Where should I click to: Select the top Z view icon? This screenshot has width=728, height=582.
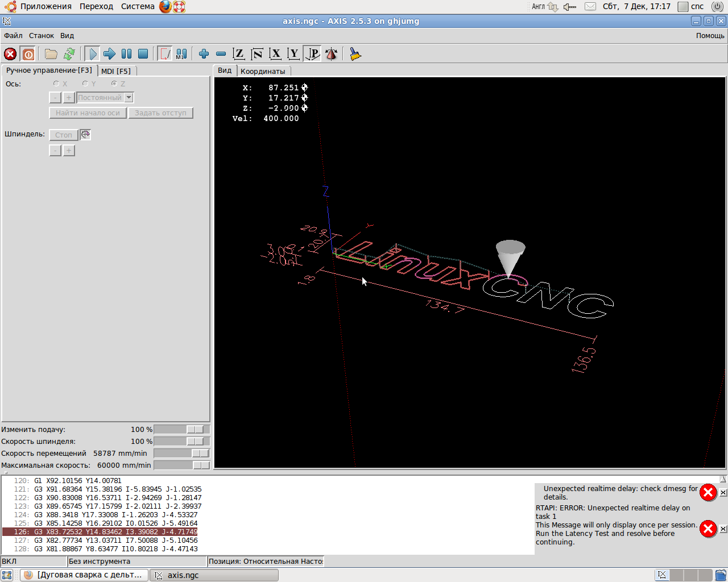(x=239, y=54)
